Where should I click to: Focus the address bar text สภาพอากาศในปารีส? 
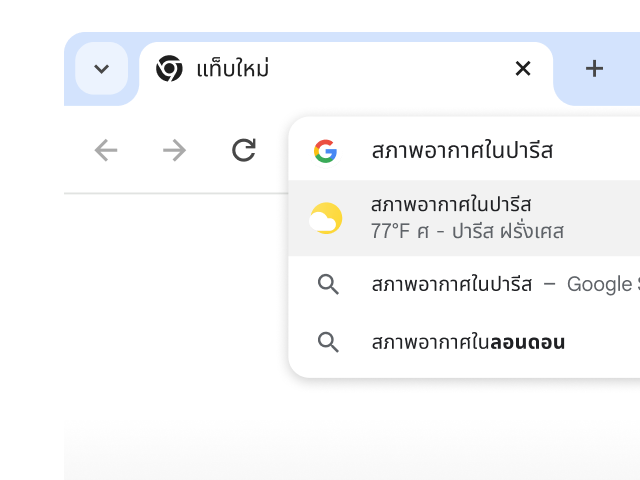coord(462,151)
